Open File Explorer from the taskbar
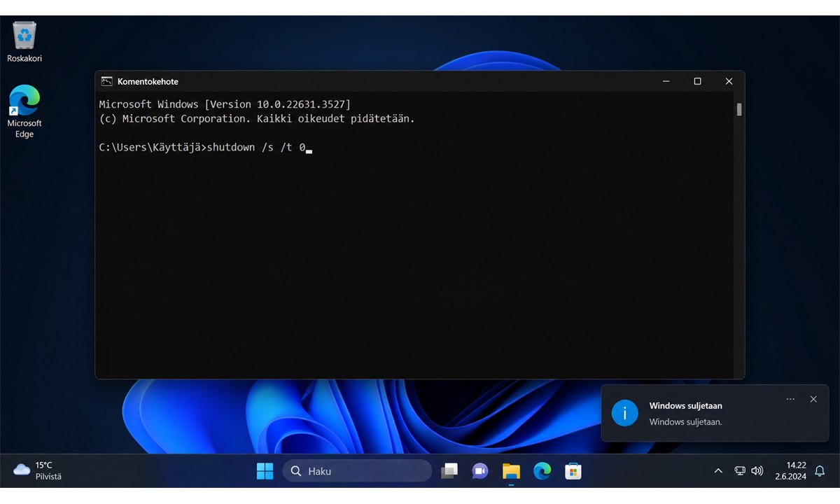The height and width of the screenshot is (504, 840). (511, 471)
